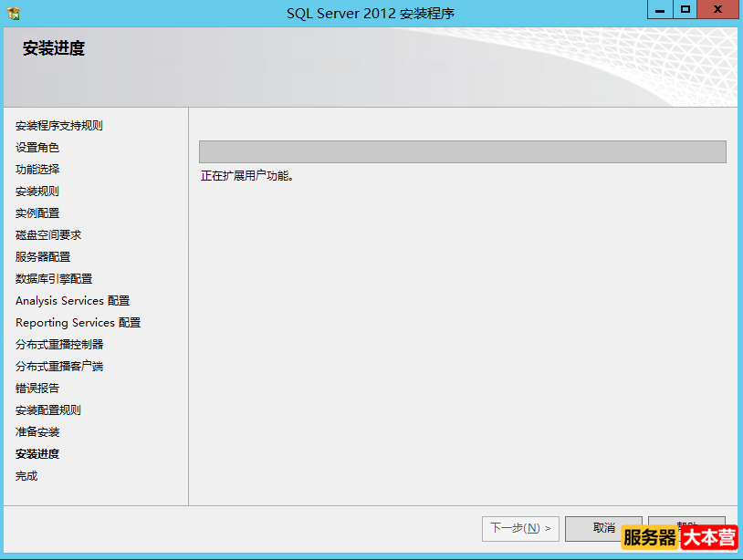Select 安装规则 in the step list
This screenshot has height=560, width=743.
click(x=37, y=192)
